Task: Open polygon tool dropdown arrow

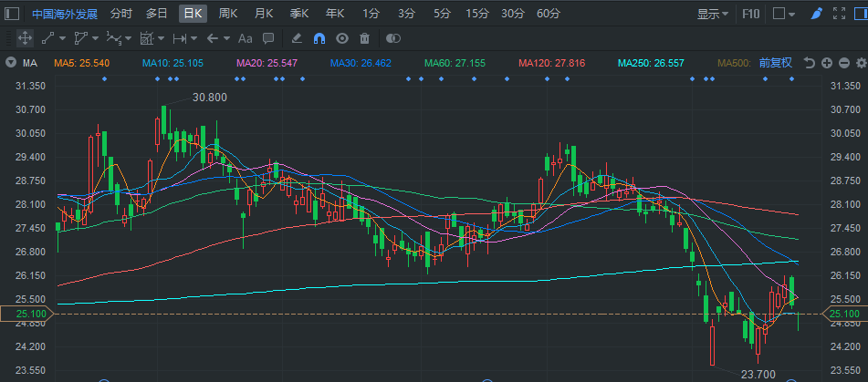Action: click(95, 38)
